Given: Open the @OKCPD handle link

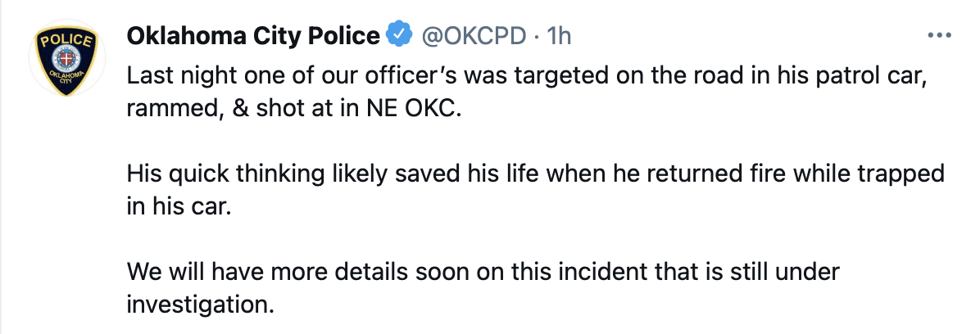Looking at the screenshot, I should click(474, 36).
